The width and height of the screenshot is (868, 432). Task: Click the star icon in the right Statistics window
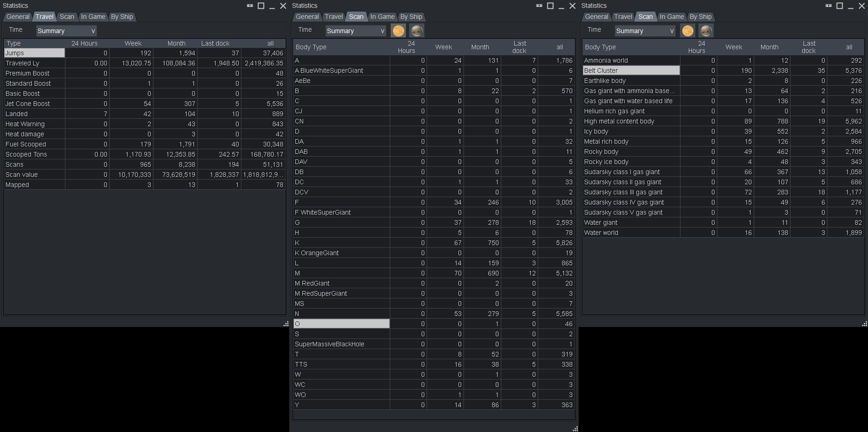688,31
